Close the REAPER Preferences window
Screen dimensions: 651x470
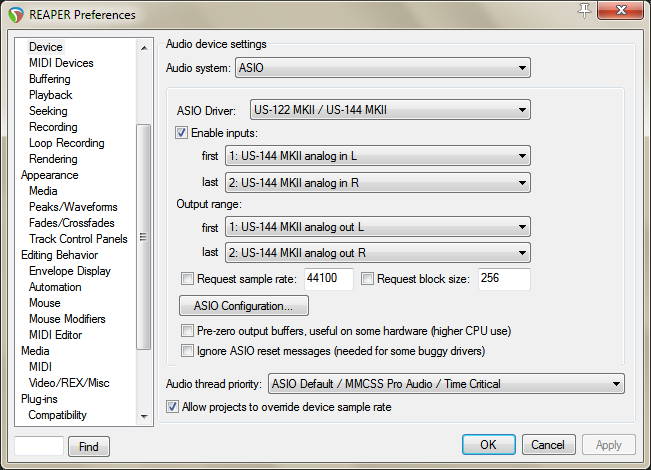pyautogui.click(x=620, y=10)
